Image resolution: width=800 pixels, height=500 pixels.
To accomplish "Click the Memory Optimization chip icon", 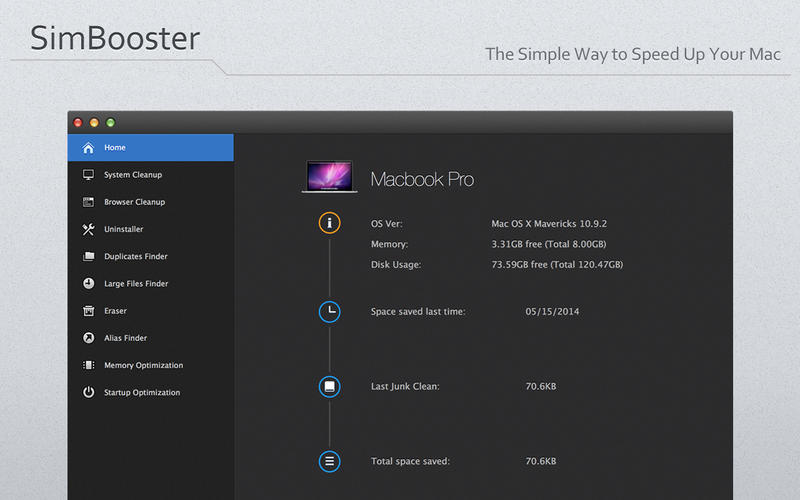I will click(88, 365).
